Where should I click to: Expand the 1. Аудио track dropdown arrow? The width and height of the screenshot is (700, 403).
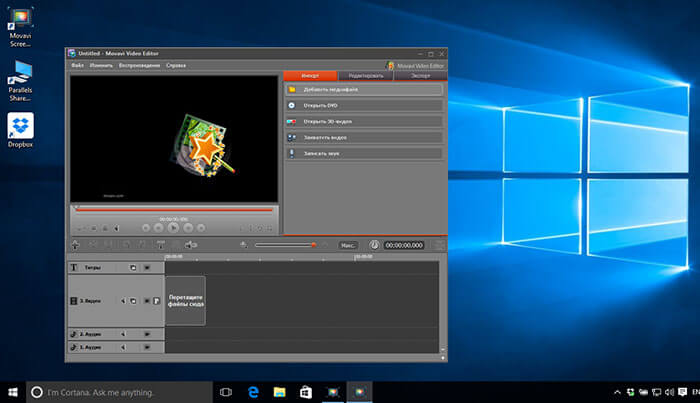coord(147,347)
